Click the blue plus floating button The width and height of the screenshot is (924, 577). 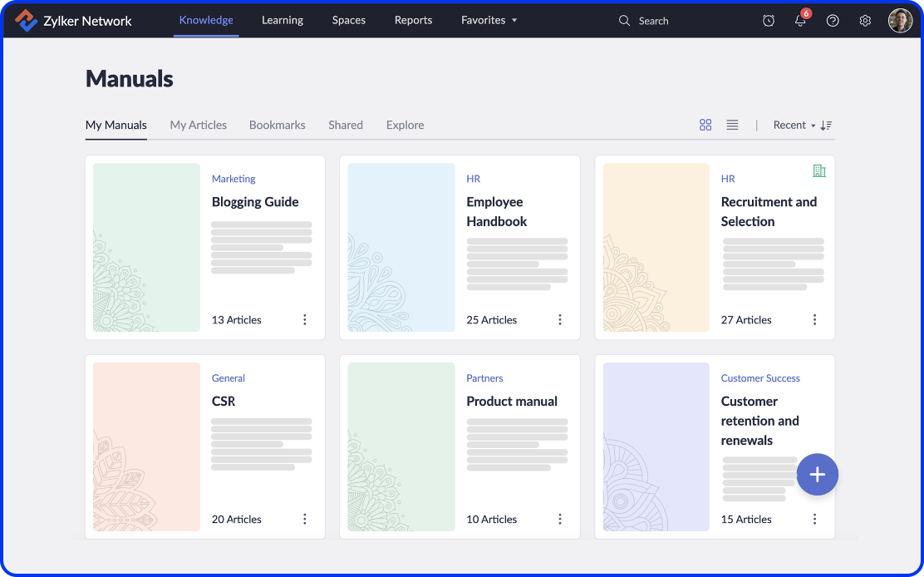point(817,475)
